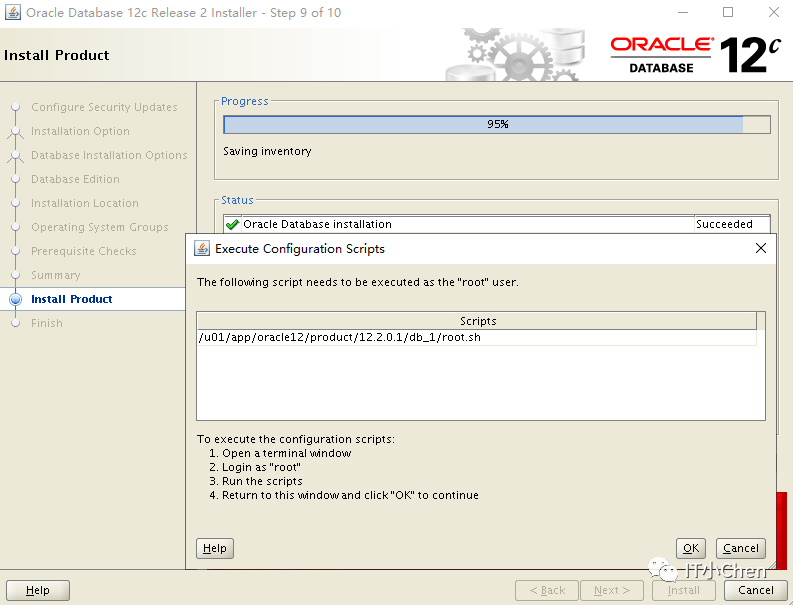Close the Oracle installer window

[x=774, y=12]
